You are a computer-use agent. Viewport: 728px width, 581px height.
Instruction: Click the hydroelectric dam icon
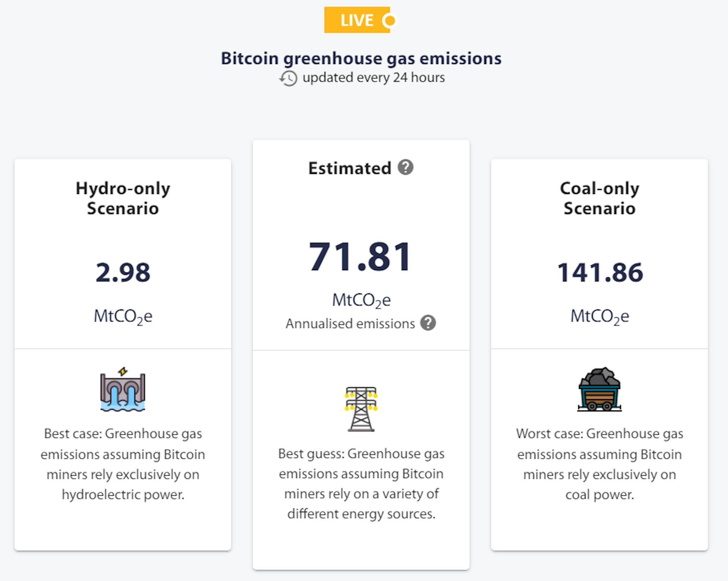123,390
